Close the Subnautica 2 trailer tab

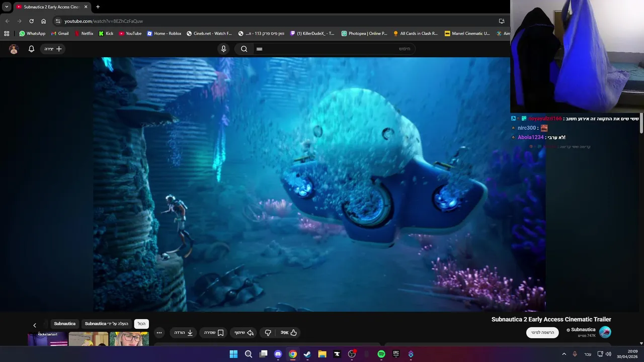[x=86, y=7]
